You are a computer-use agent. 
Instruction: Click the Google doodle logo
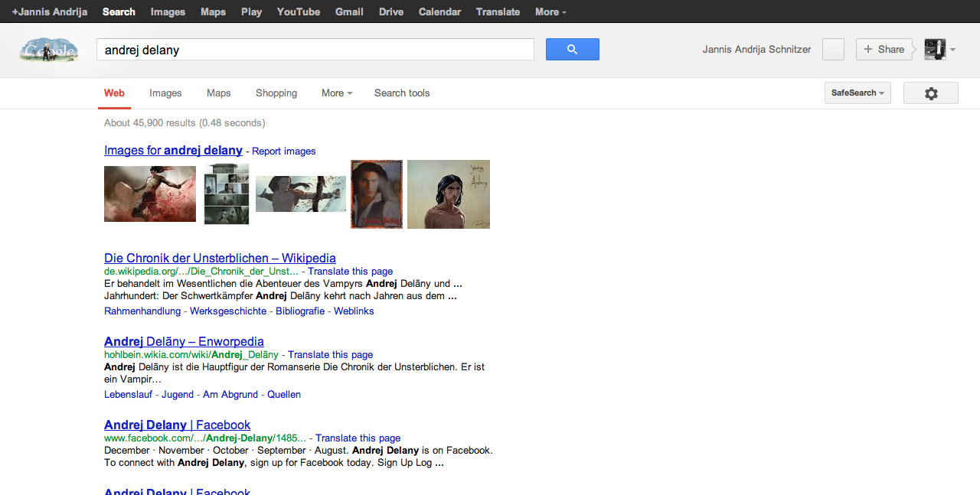click(49, 50)
